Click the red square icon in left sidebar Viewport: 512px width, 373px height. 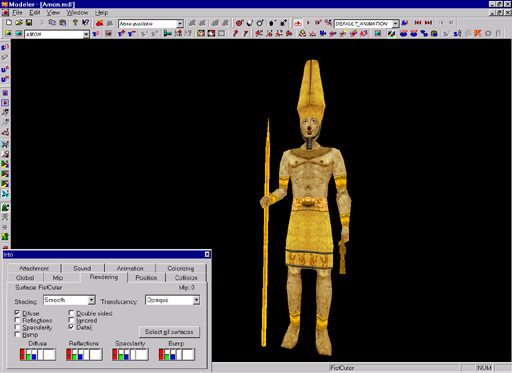coord(5,93)
